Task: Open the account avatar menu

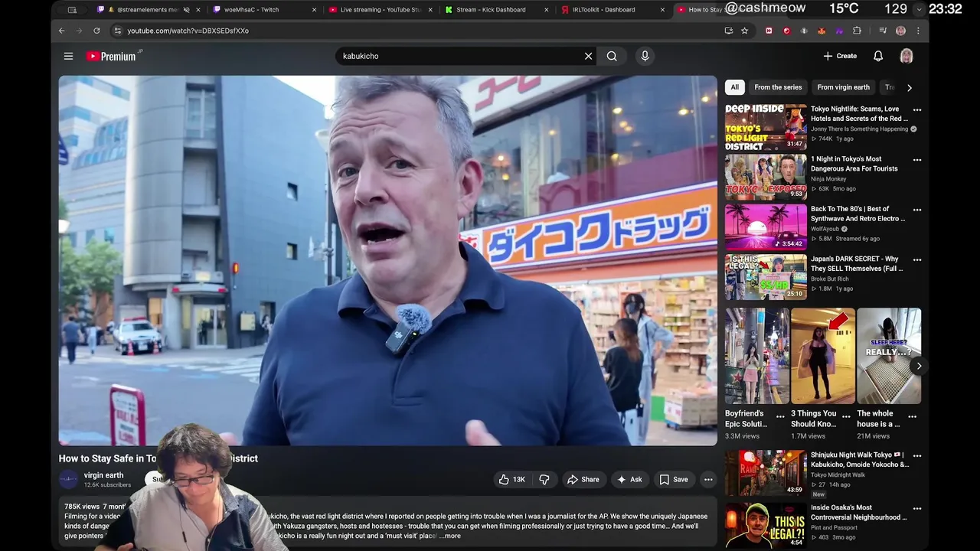Action: 906,56
